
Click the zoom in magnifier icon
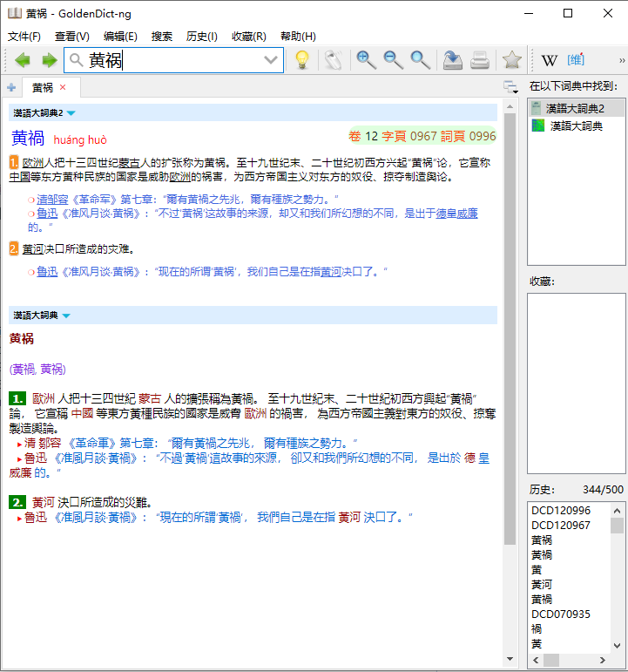point(367,60)
